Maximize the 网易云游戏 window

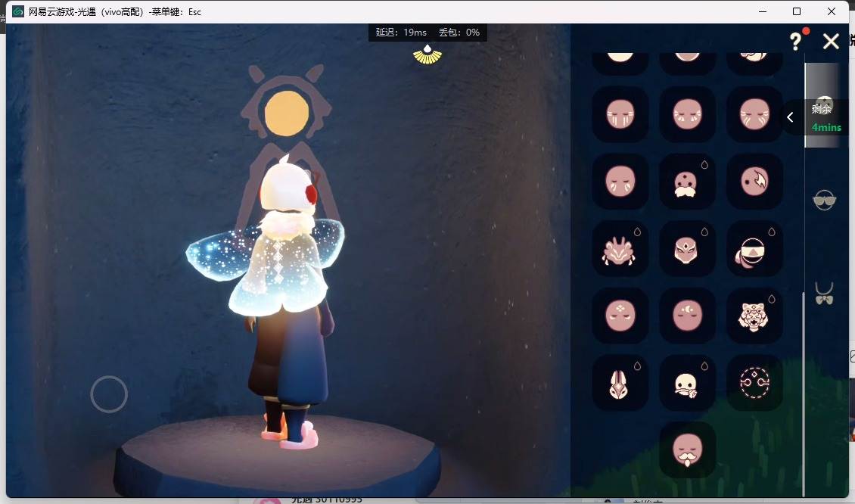(797, 11)
